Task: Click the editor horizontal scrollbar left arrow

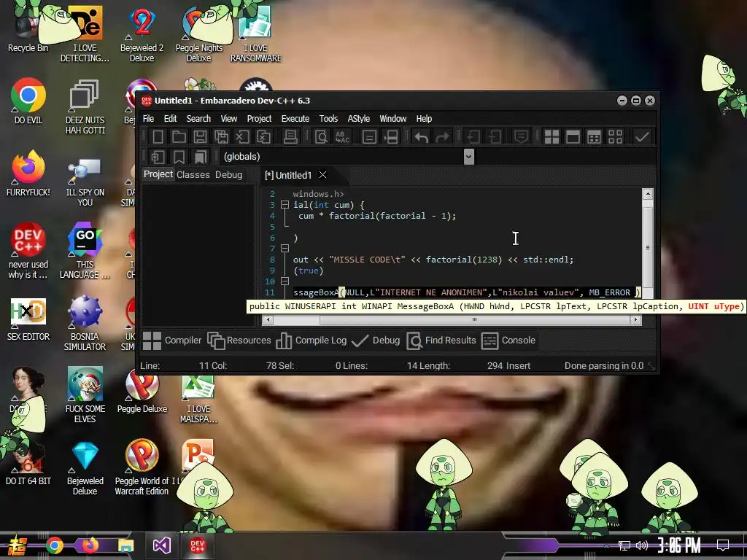Action: (268, 320)
